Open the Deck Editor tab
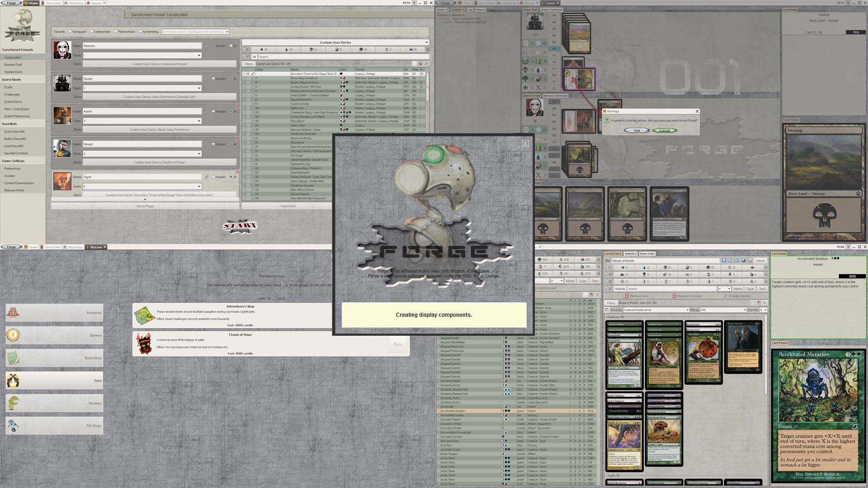Image resolution: width=868 pixels, height=488 pixels. click(x=52, y=3)
